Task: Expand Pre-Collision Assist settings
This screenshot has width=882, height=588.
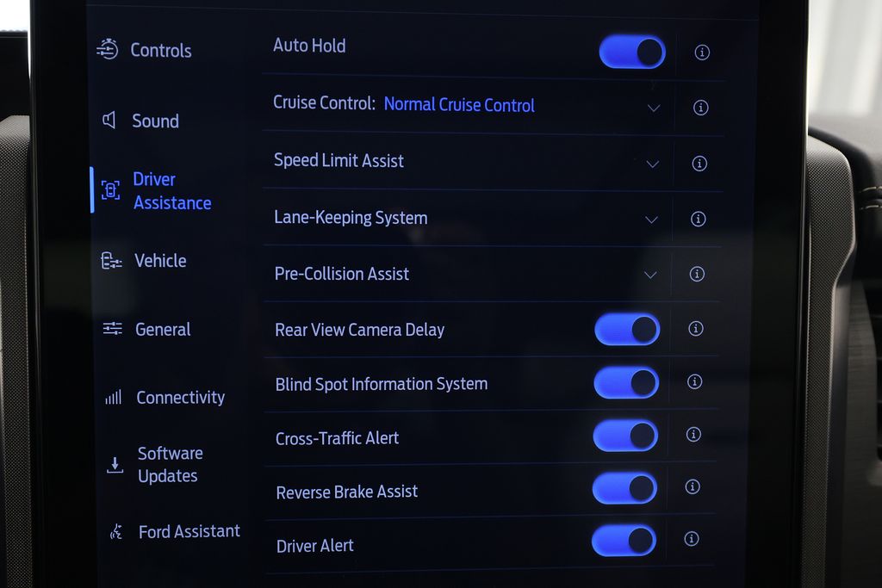Action: [650, 275]
